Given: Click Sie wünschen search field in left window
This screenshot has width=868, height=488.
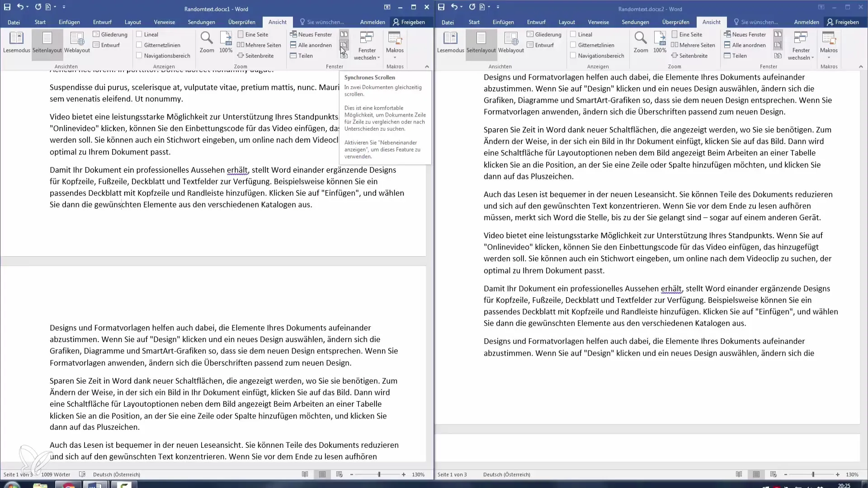Looking at the screenshot, I should pyautogui.click(x=322, y=22).
